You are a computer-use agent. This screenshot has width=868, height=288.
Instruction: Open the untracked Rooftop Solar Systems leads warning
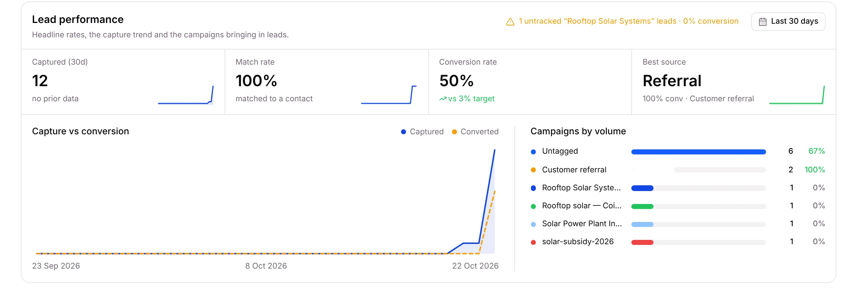tap(622, 21)
